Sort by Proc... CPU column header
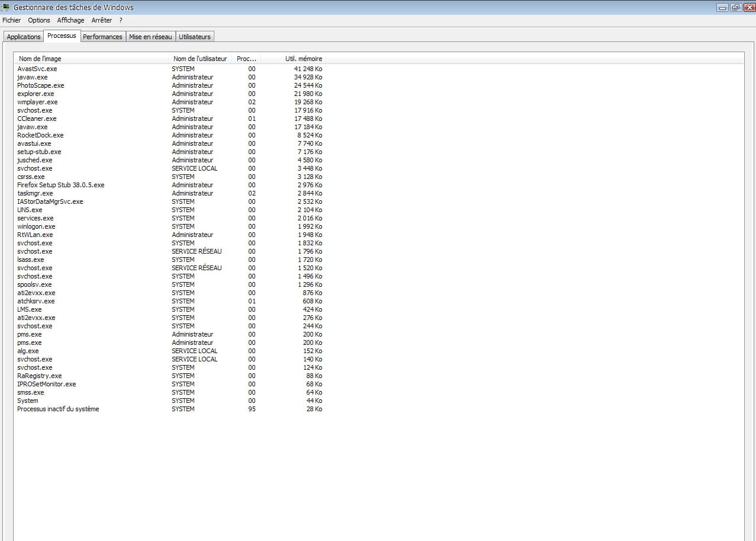The width and height of the screenshot is (756, 541). [x=246, y=59]
